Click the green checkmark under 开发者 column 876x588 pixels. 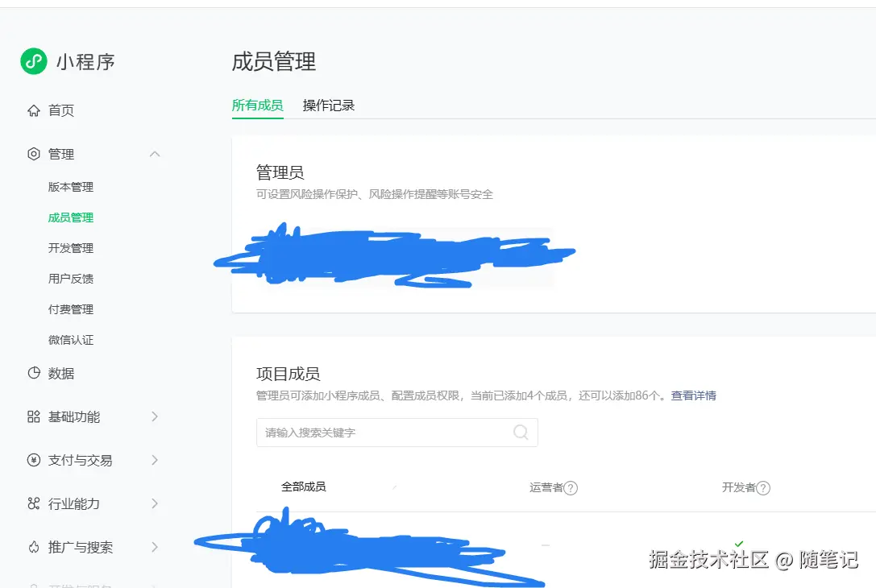click(x=739, y=545)
